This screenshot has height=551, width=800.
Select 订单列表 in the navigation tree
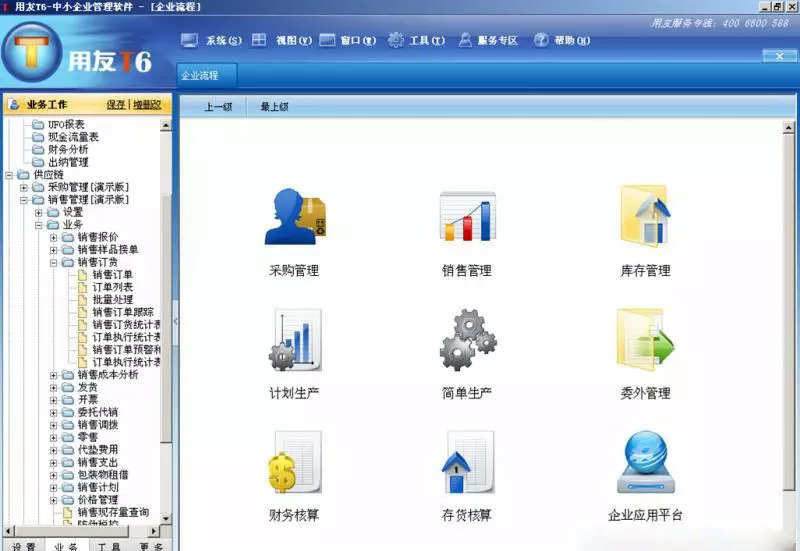112,287
